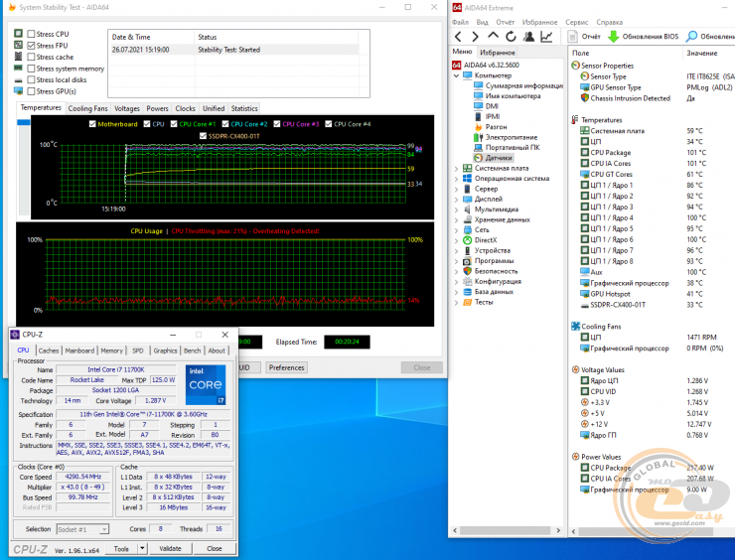Click the AIDA64 forward arrow icon
The width and height of the screenshot is (735, 560).
[476, 37]
